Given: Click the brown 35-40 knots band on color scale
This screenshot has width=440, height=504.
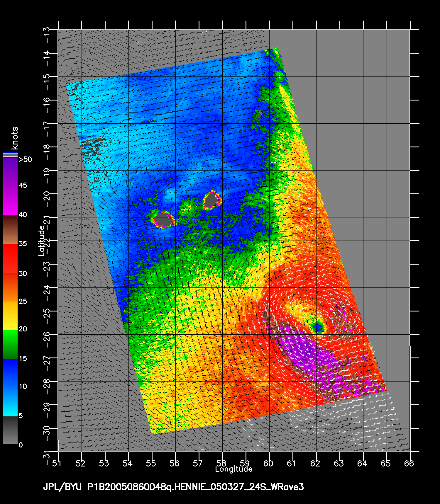Looking at the screenshot, I should (10, 230).
